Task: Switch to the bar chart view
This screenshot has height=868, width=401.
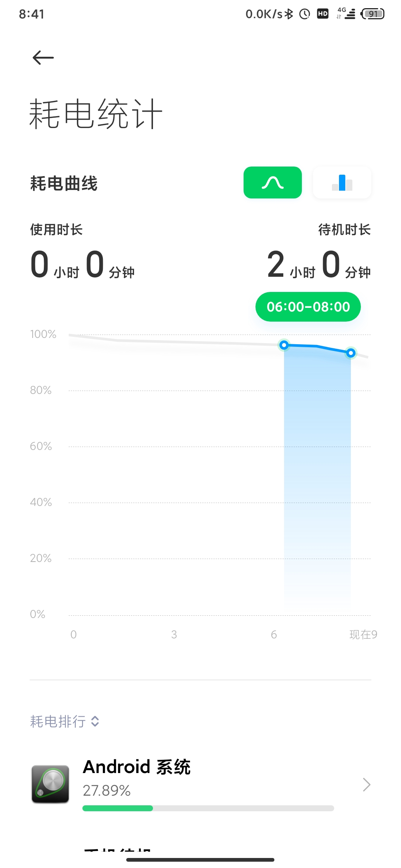Action: pos(342,183)
